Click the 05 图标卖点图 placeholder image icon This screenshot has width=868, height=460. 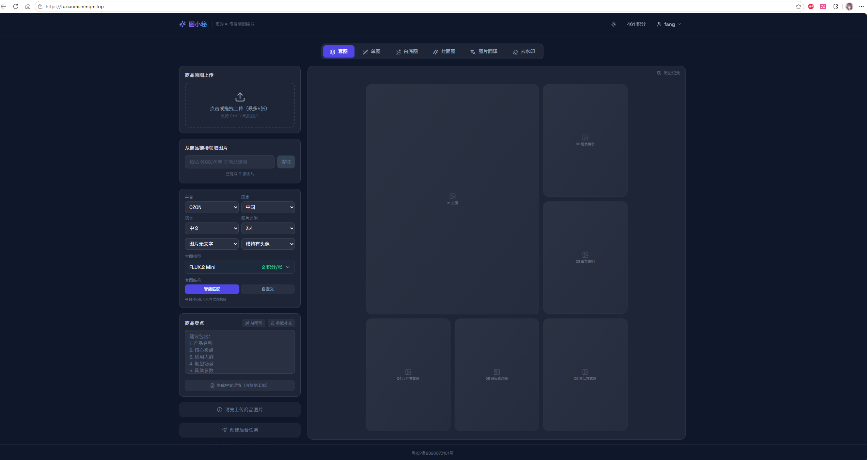(496, 372)
